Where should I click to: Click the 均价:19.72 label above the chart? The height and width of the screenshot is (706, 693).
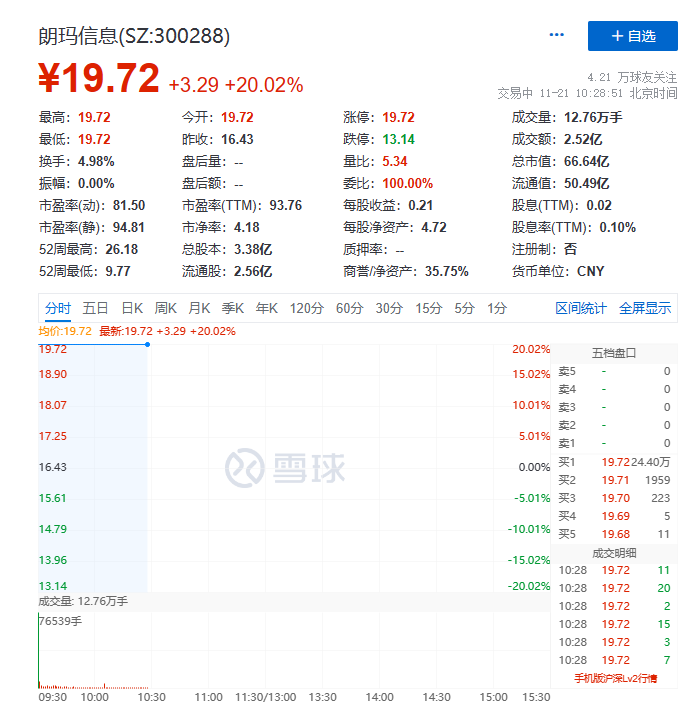pos(65,331)
